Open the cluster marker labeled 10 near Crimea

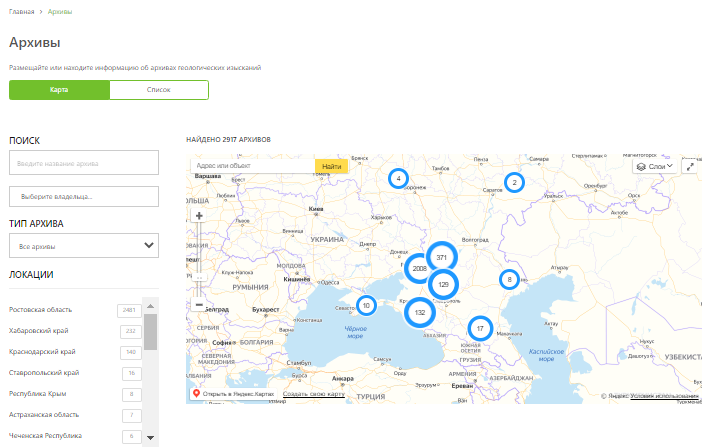point(367,305)
